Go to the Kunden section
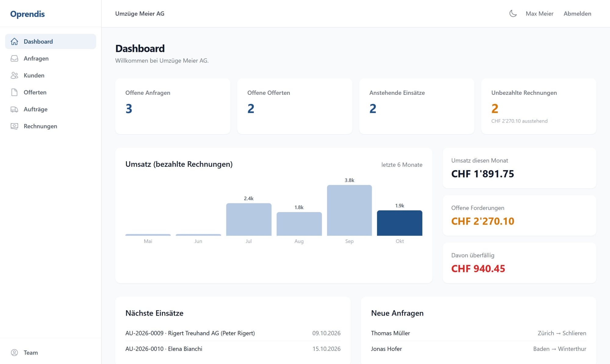This screenshot has width=610, height=364. [x=51, y=75]
